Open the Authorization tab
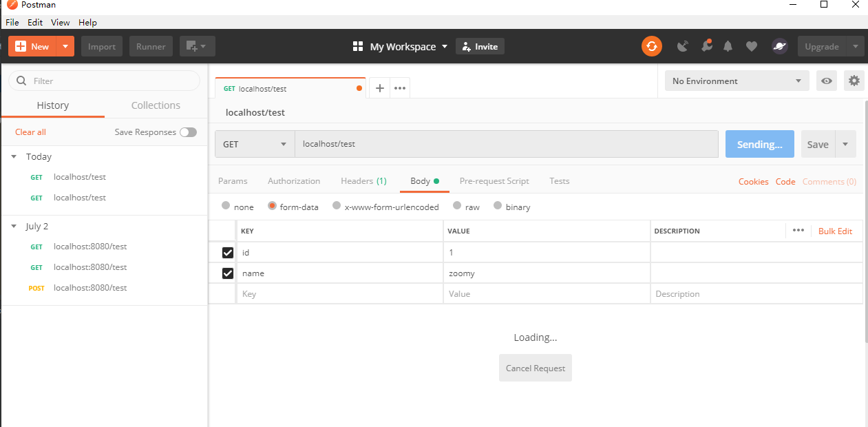The height and width of the screenshot is (427, 868). [x=294, y=181]
